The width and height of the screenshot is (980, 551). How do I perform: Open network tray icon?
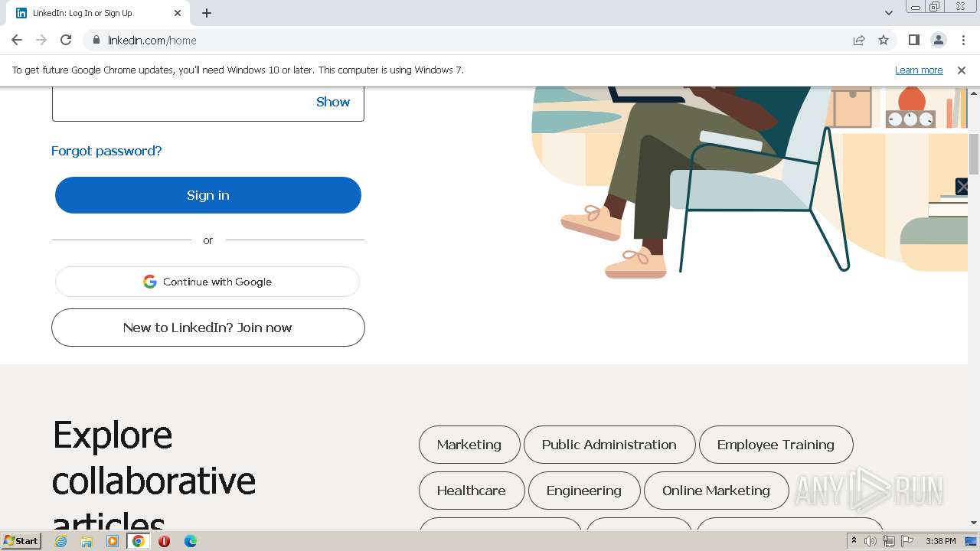889,541
